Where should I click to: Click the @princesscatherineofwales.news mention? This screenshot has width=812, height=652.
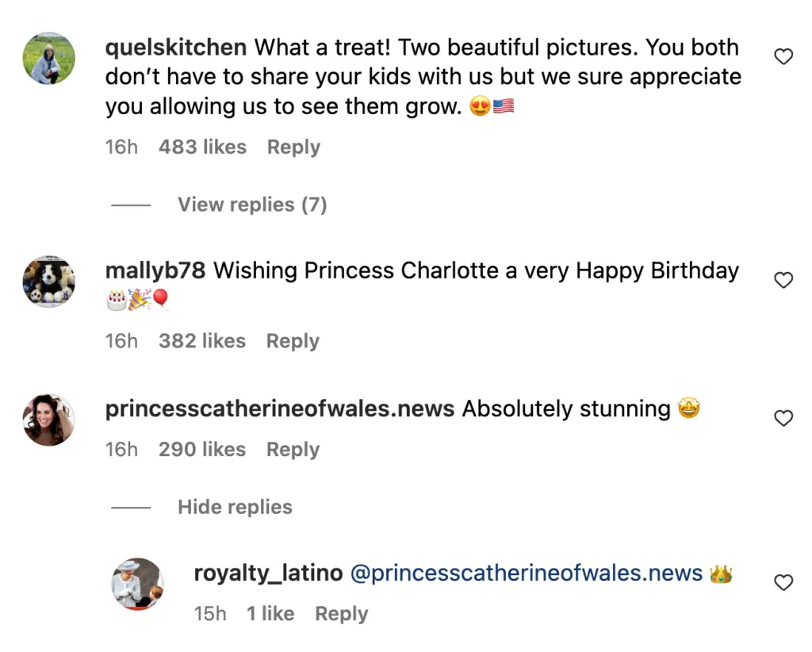[x=526, y=573]
